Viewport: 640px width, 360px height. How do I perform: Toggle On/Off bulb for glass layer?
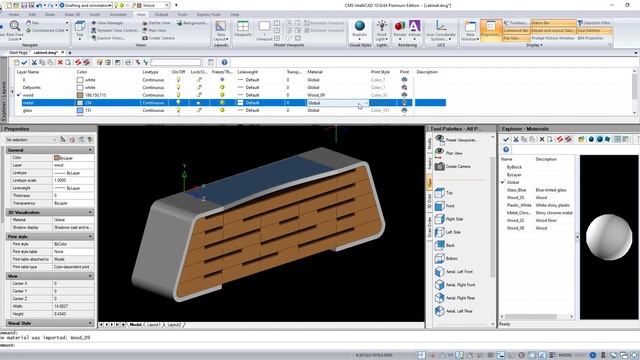coord(178,110)
